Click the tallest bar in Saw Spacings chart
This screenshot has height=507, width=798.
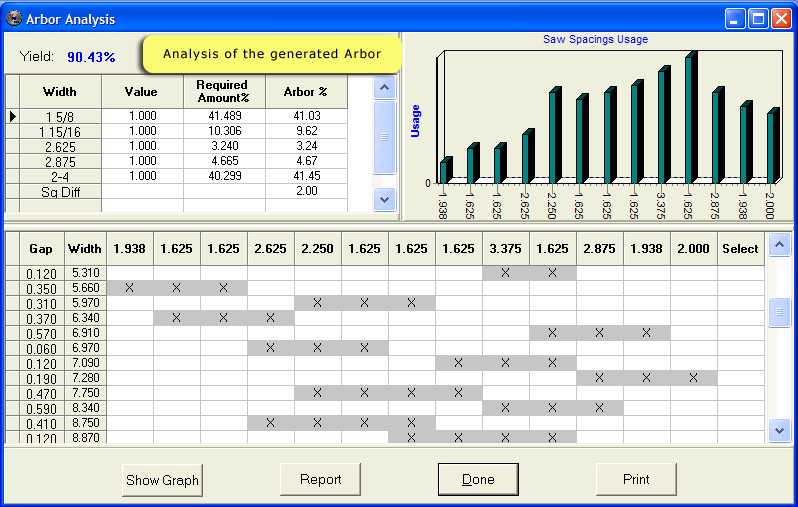pyautogui.click(x=689, y=120)
